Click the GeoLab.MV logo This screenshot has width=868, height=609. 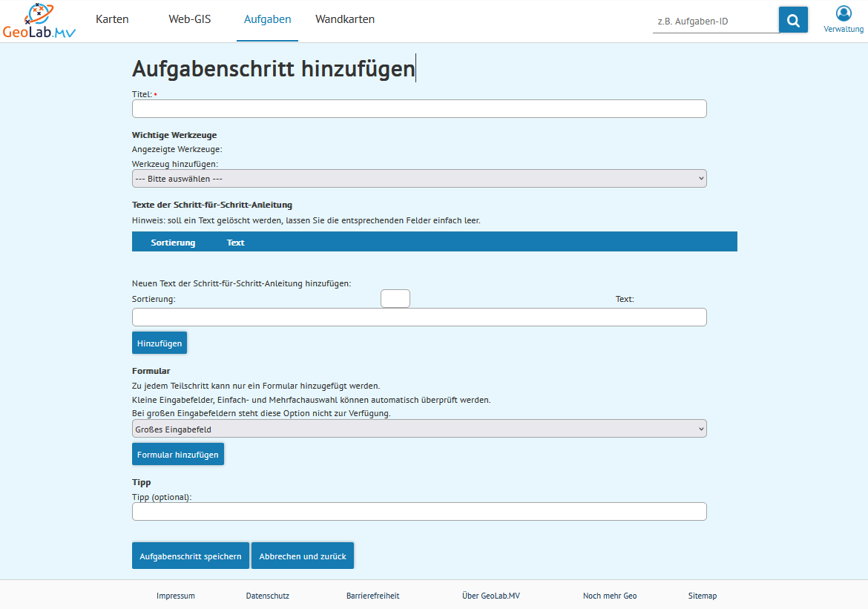[x=39, y=21]
